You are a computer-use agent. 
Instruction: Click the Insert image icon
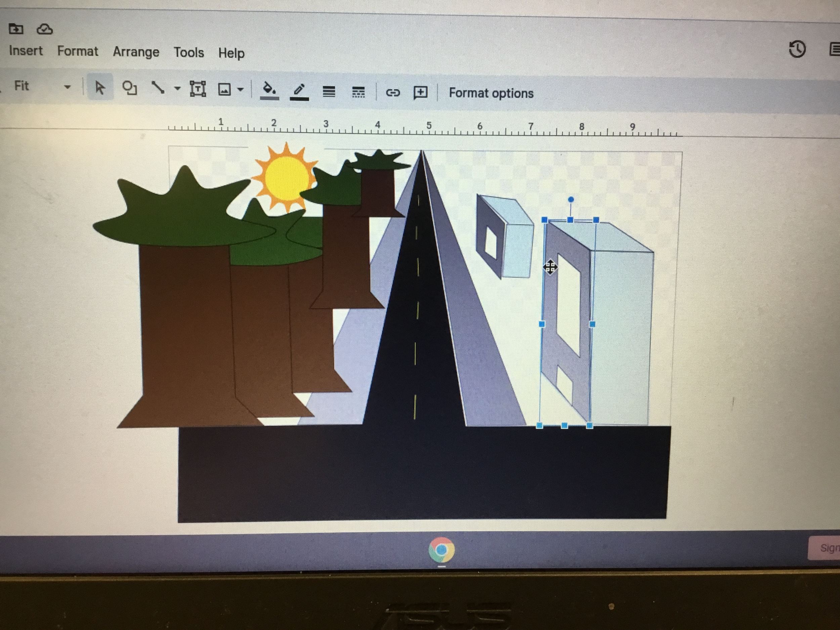224,90
